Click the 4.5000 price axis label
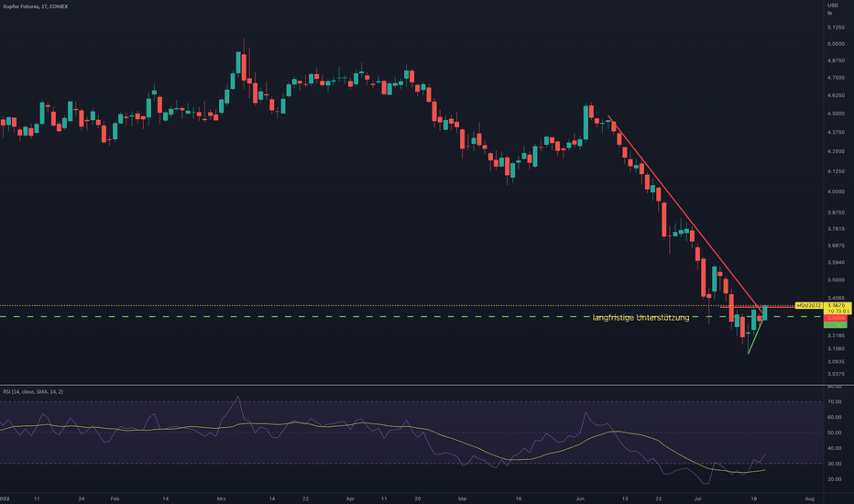The image size is (854, 504). [836, 114]
